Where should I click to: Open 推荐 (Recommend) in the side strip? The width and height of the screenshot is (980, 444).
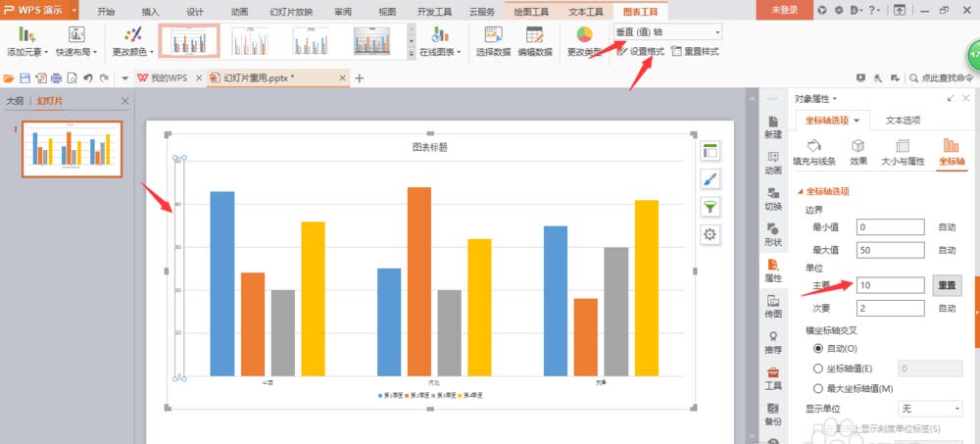click(x=773, y=343)
